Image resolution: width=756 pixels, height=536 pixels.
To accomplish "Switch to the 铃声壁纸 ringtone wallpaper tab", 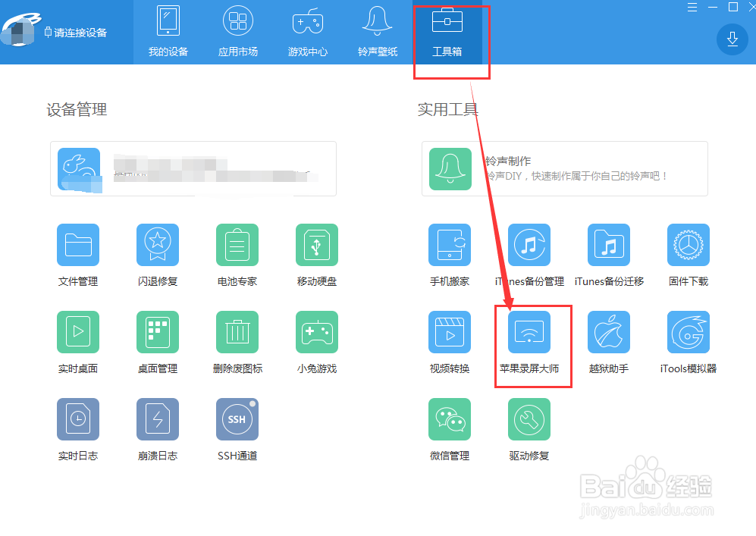I will 378,32.
